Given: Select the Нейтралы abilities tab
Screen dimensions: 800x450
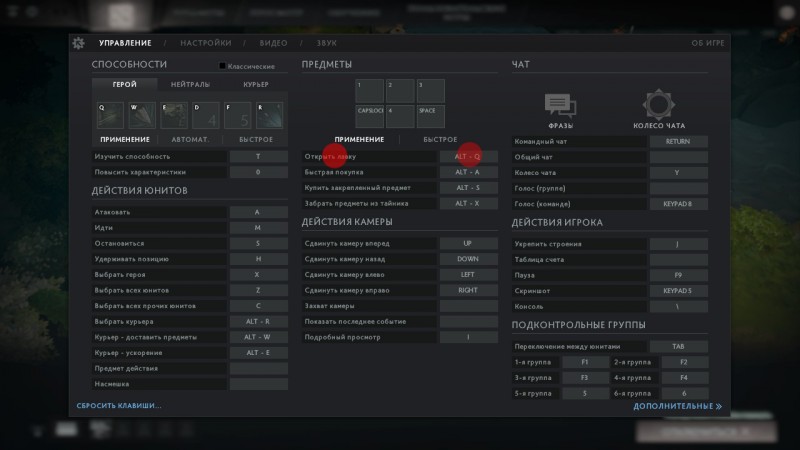Looking at the screenshot, I should coord(190,85).
